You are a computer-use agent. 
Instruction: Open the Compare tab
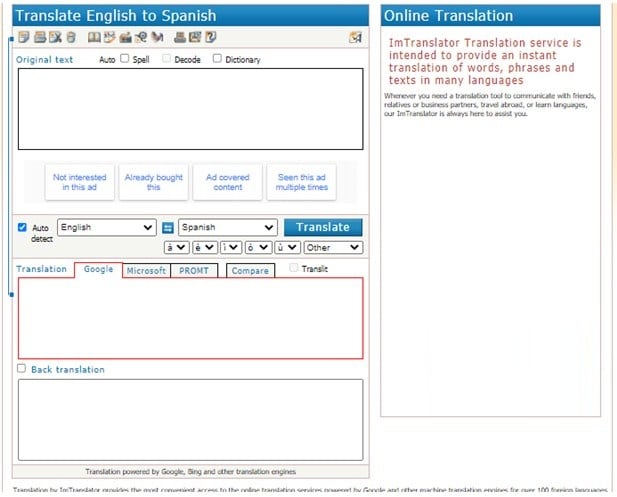[250, 271]
